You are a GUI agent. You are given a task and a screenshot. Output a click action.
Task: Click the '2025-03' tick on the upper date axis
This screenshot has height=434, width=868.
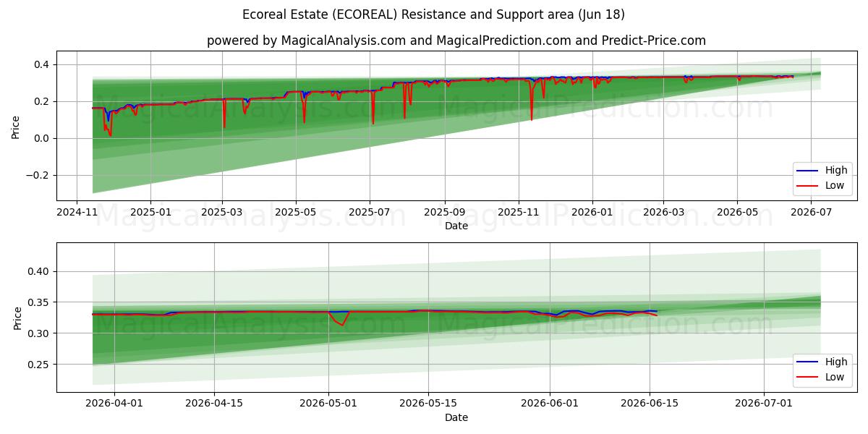[222, 213]
